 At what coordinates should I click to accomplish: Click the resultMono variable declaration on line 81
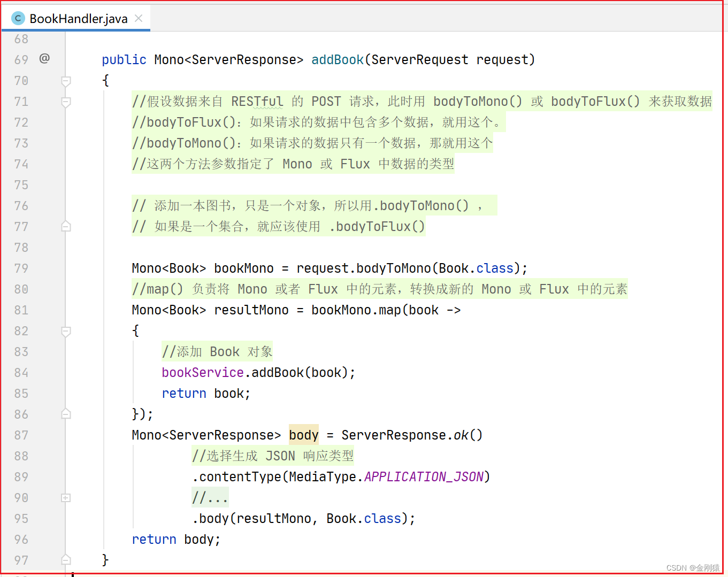(251, 310)
